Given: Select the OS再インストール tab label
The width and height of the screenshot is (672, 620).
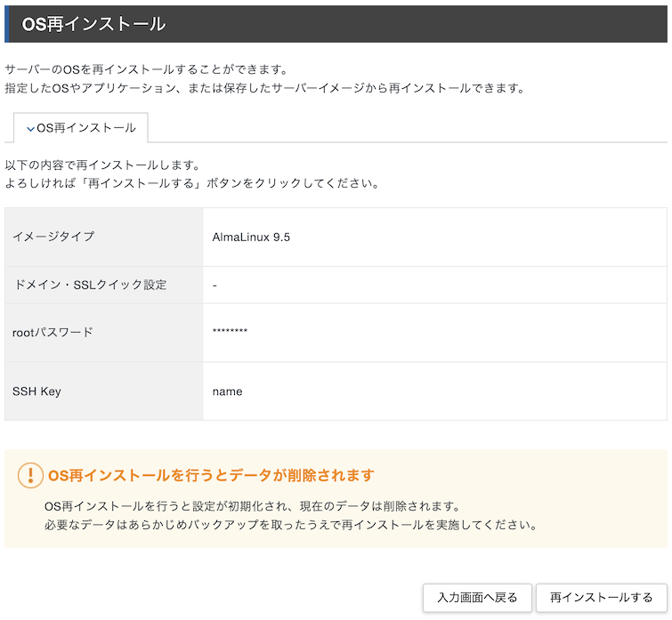Looking at the screenshot, I should [86, 128].
